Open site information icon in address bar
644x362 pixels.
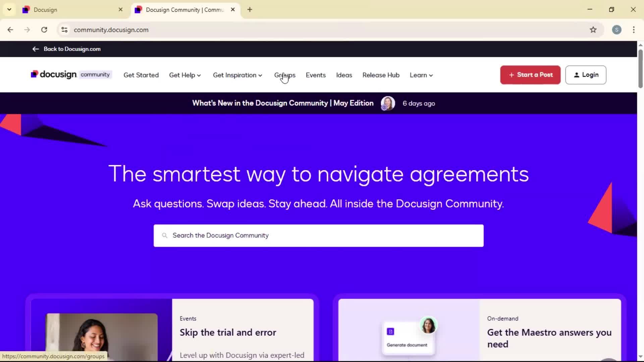64,30
